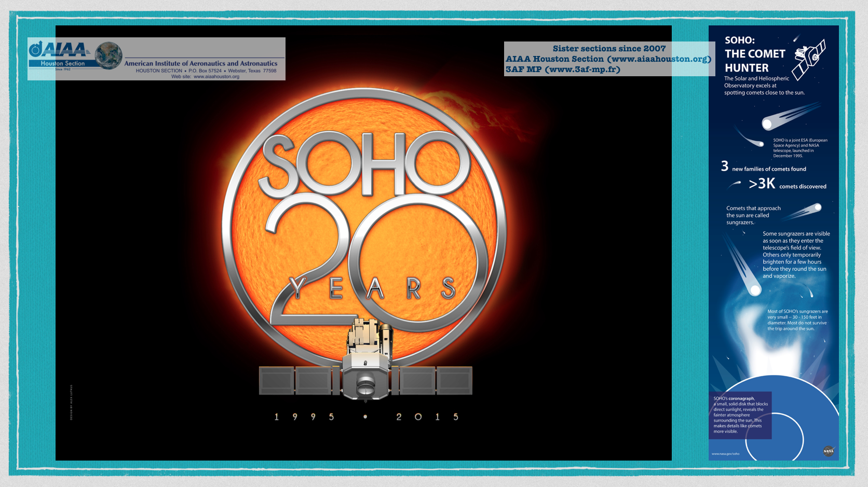Select the comet icon beside the sungrazers definition
Viewport: 868px width, 487px height.
click(806, 211)
